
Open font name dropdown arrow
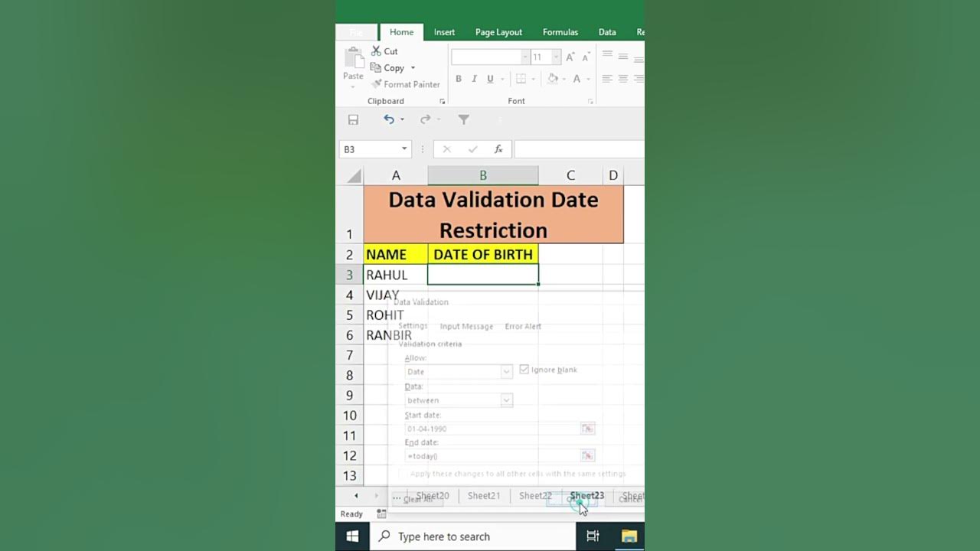525,57
